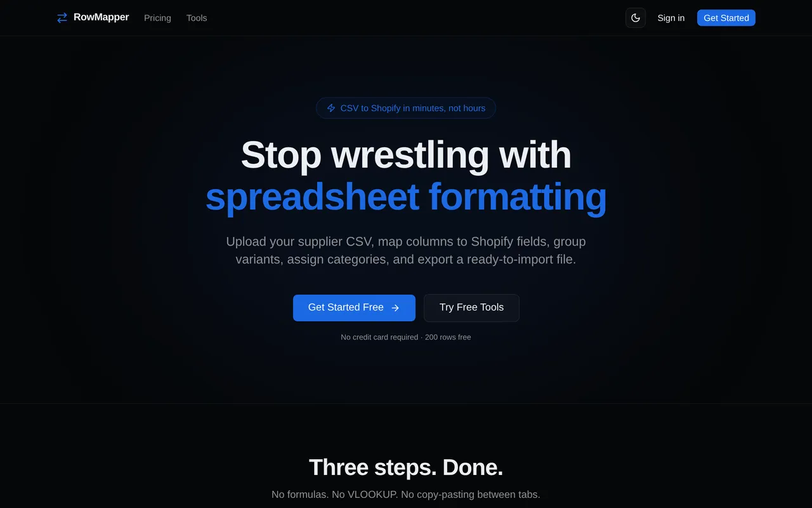Click the RowMapper swap-arrows logo icon
The height and width of the screenshot is (508, 812).
click(x=62, y=18)
